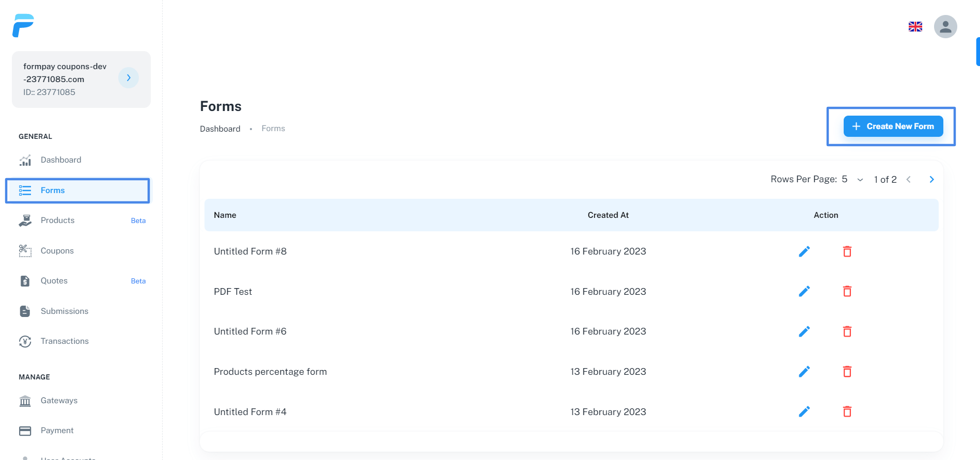Viewport: 980px width, 460px height.
Task: Edit Untitled Form #6 with pencil icon
Action: point(804,331)
